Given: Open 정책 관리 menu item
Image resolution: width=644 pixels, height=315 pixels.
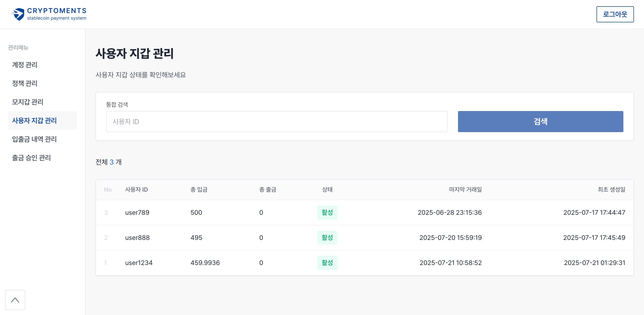Looking at the screenshot, I should click(25, 83).
